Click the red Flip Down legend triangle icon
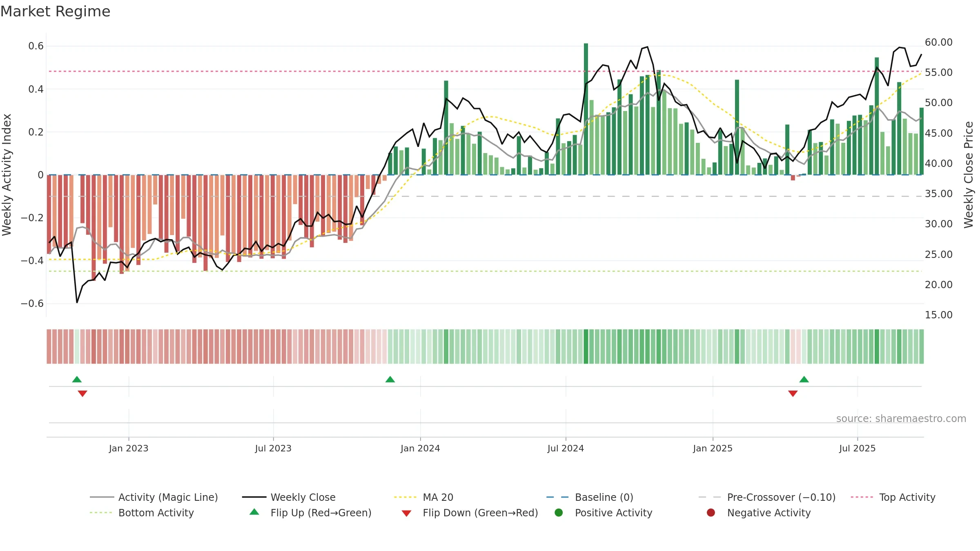The height and width of the screenshot is (551, 980). 406,513
